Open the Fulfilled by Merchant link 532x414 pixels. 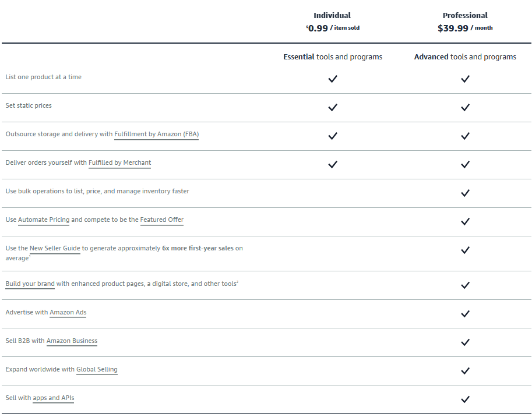tap(119, 162)
